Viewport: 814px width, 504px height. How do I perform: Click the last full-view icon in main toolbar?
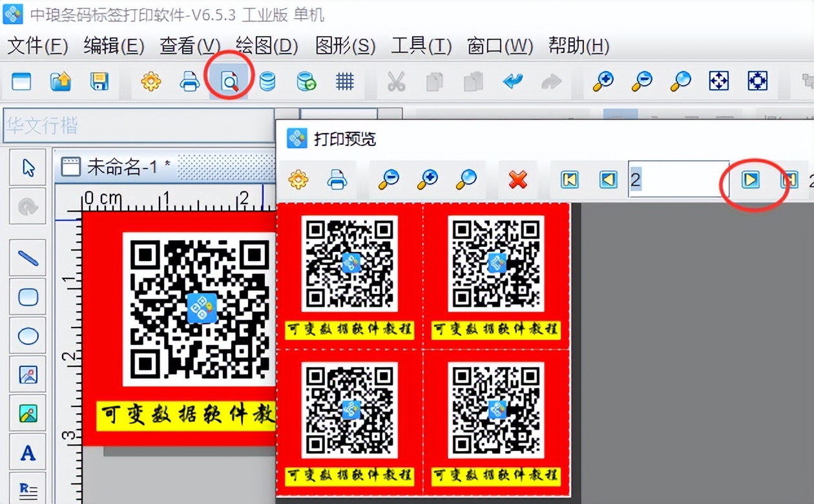tap(757, 81)
